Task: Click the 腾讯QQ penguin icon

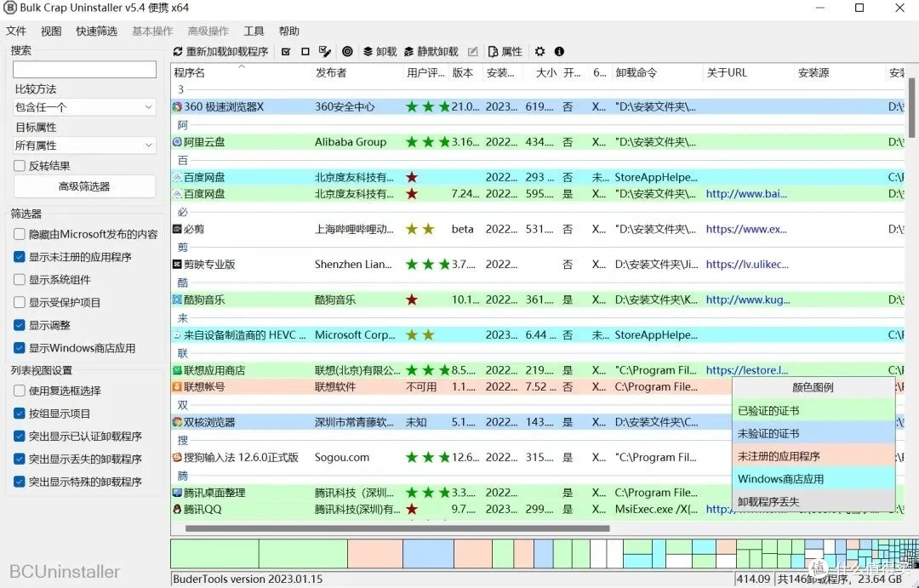Action: pyautogui.click(x=177, y=510)
